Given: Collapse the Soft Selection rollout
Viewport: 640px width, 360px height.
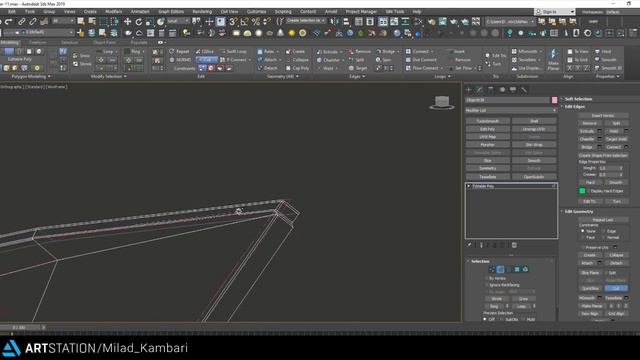Looking at the screenshot, I should pyautogui.click(x=578, y=99).
